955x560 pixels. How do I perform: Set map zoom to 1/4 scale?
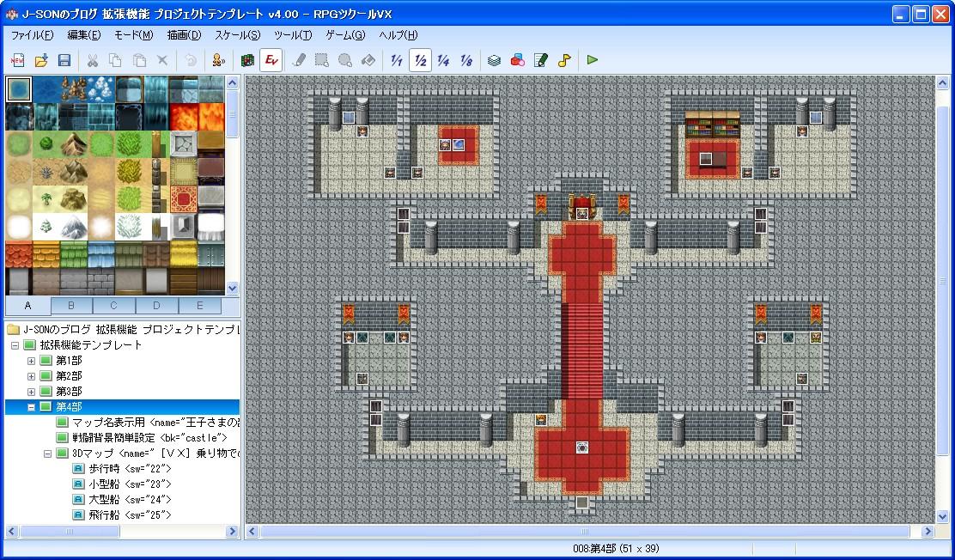pos(443,60)
